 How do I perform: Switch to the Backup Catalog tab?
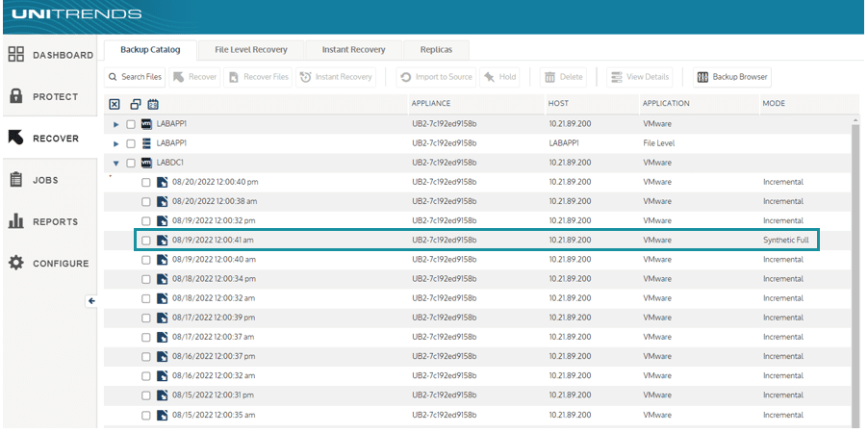(150, 50)
